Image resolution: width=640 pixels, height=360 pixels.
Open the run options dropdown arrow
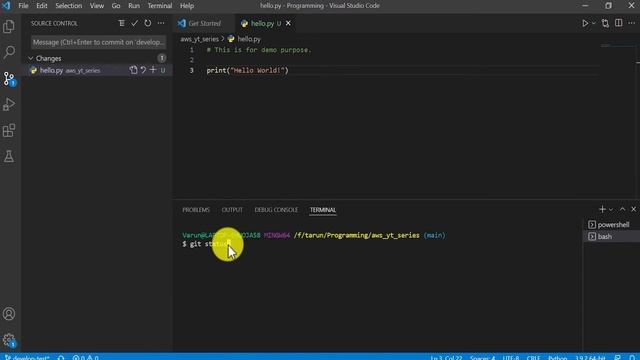click(x=593, y=23)
